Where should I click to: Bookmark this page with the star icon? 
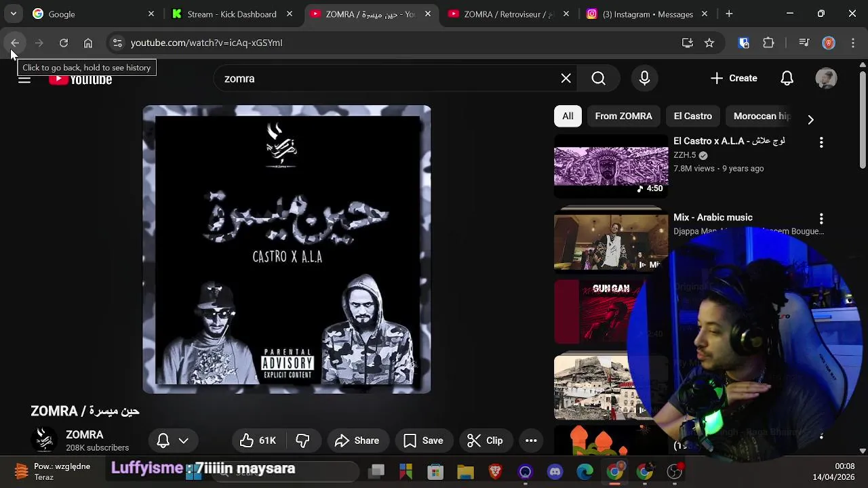click(709, 43)
